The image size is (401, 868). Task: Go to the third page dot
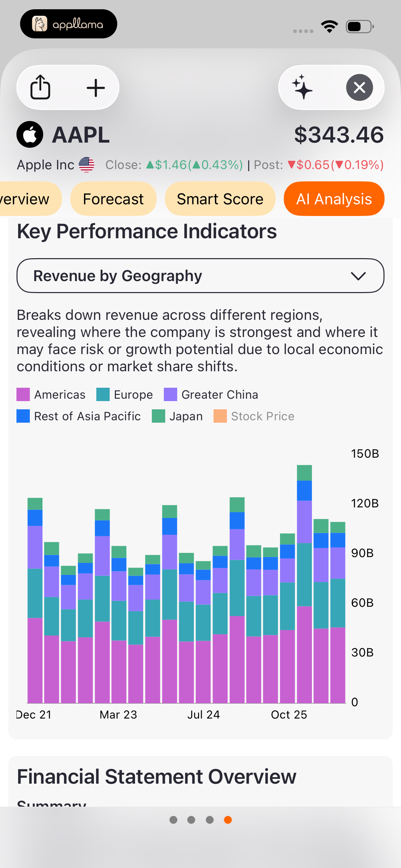[x=210, y=820]
